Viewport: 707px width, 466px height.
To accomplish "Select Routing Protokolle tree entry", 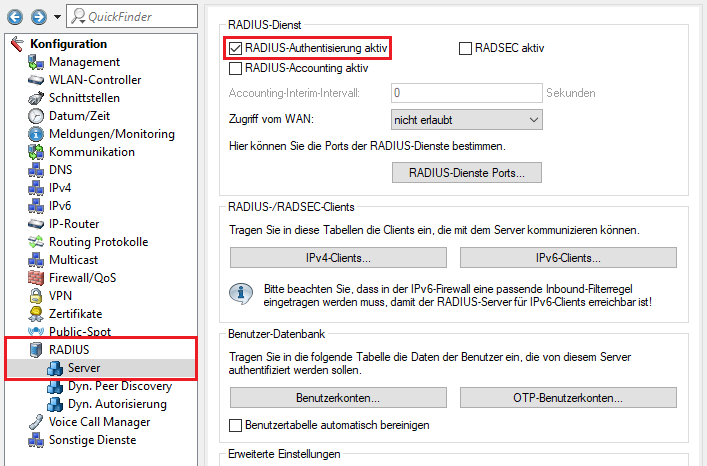I will (98, 242).
